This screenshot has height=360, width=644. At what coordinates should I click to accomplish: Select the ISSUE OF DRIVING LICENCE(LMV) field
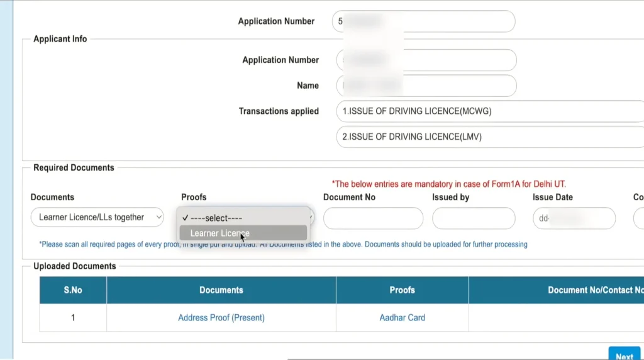[x=491, y=137]
